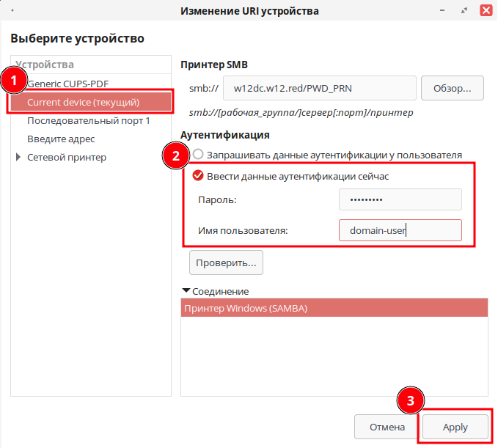
Task: Click the Apply button
Action: pyautogui.click(x=455, y=427)
